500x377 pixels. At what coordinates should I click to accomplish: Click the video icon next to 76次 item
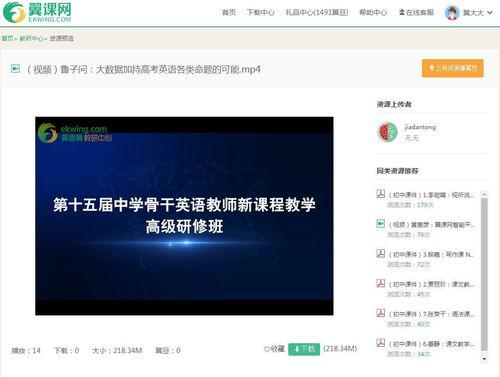click(x=381, y=223)
